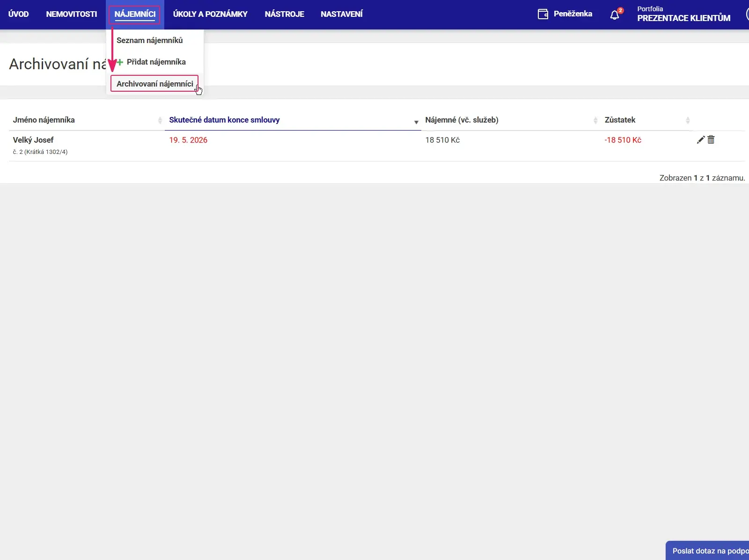The height and width of the screenshot is (560, 749).
Task: Click balance -18 510 Kč
Action: click(x=623, y=140)
